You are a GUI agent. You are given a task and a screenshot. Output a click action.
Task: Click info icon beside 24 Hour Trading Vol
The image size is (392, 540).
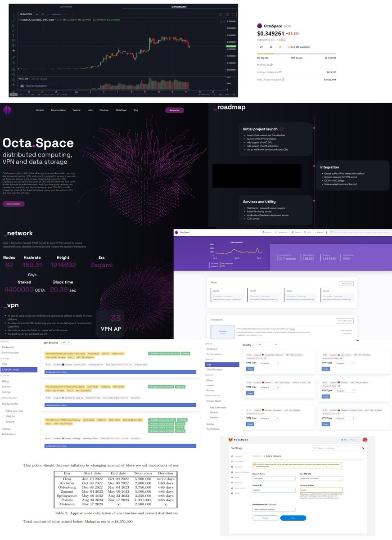280,72
